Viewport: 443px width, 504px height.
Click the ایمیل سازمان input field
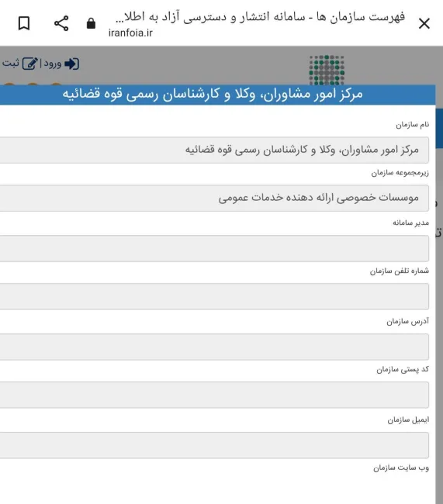coord(214,445)
